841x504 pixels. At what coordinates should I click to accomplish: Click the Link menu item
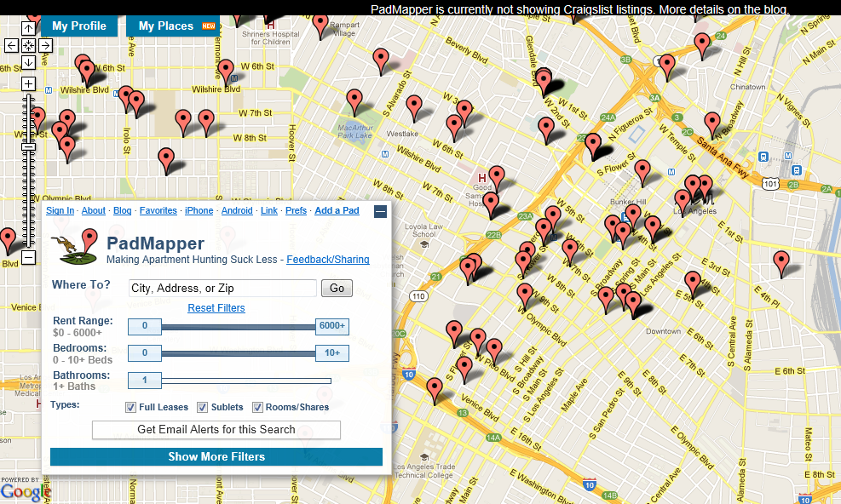(x=269, y=211)
